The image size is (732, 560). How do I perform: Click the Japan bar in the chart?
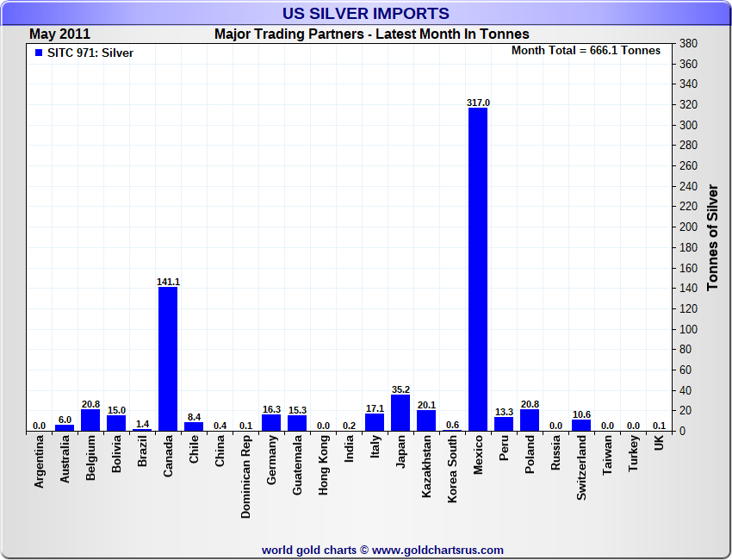400,413
